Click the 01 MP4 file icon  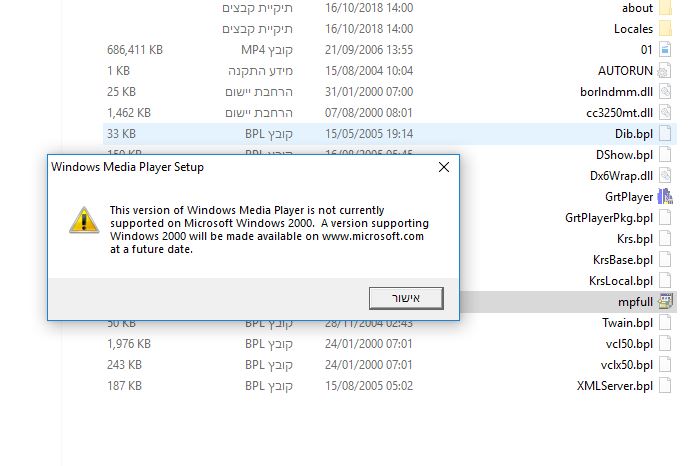point(665,50)
